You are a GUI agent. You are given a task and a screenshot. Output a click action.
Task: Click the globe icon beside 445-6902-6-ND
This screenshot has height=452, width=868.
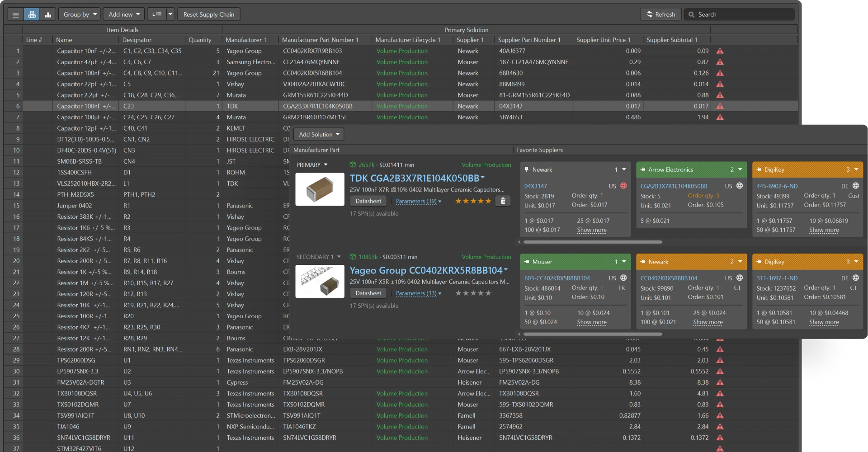tap(856, 186)
